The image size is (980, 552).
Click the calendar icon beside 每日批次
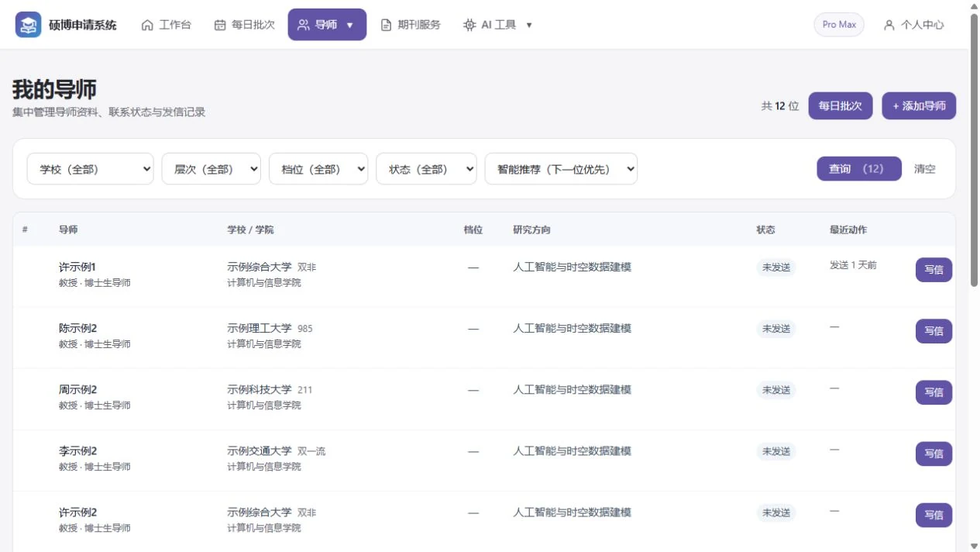pos(220,25)
